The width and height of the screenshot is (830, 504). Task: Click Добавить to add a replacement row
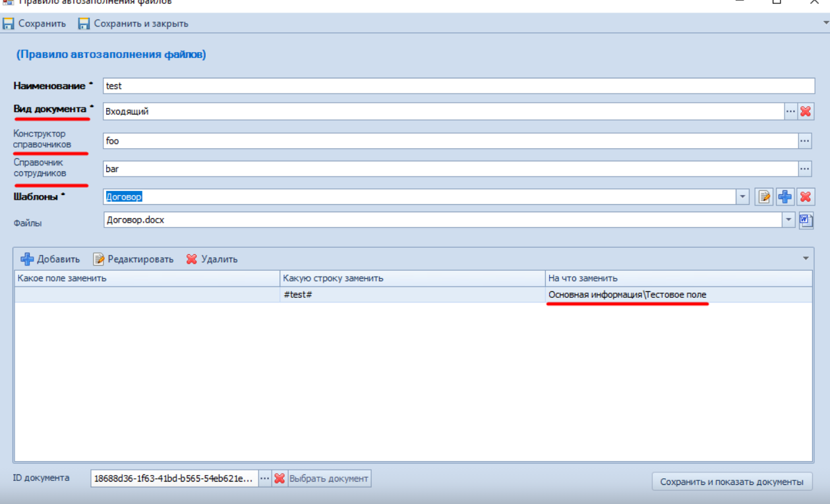[x=50, y=259]
